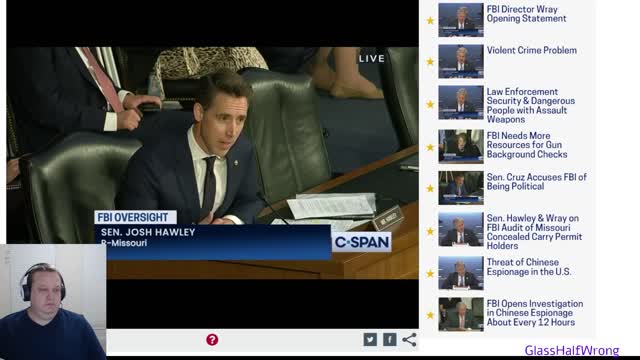This screenshot has width=640, height=360.
Task: Click the red question mark help icon
Action: [212, 340]
